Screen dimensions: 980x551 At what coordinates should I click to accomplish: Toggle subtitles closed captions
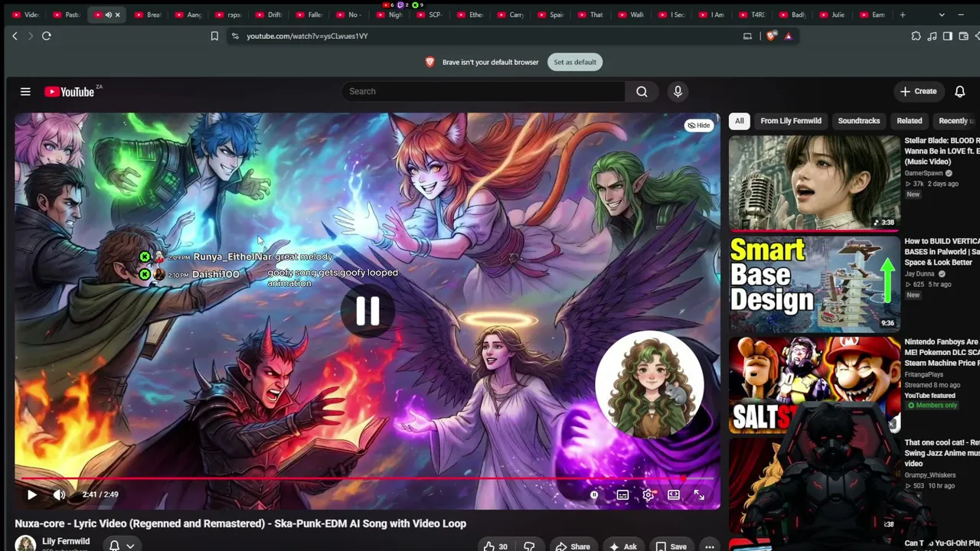[623, 495]
